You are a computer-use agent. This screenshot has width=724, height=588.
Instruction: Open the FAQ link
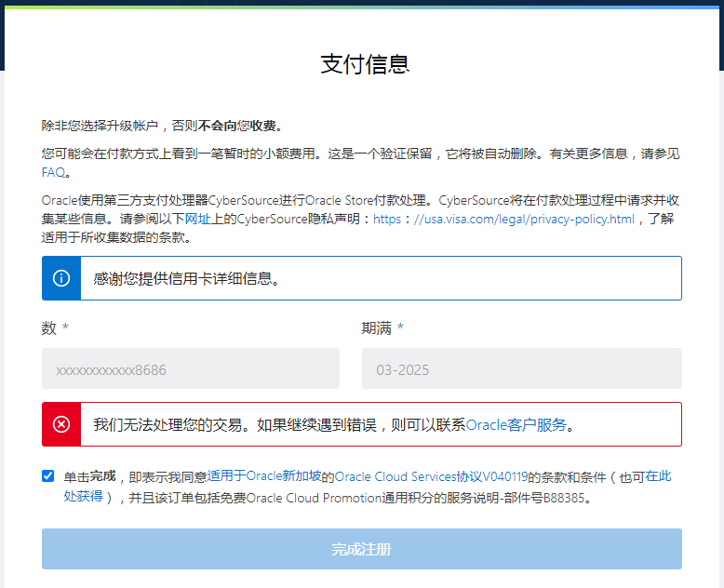[53, 173]
